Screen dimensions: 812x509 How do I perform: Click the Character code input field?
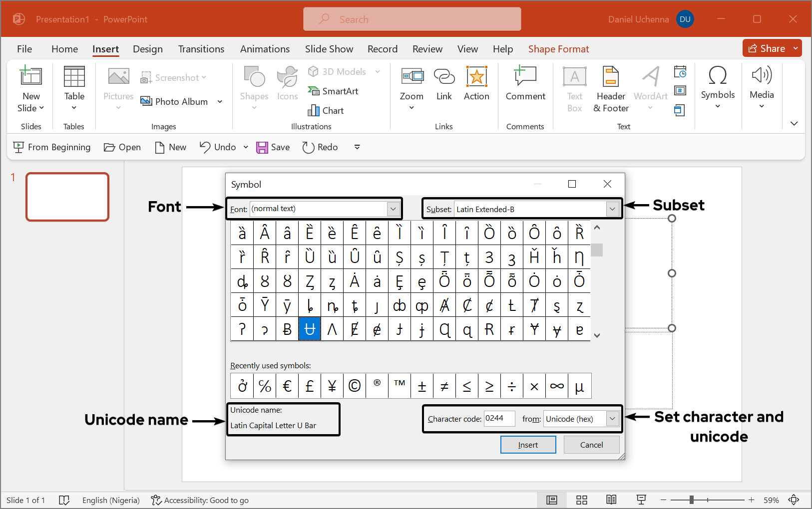click(499, 419)
